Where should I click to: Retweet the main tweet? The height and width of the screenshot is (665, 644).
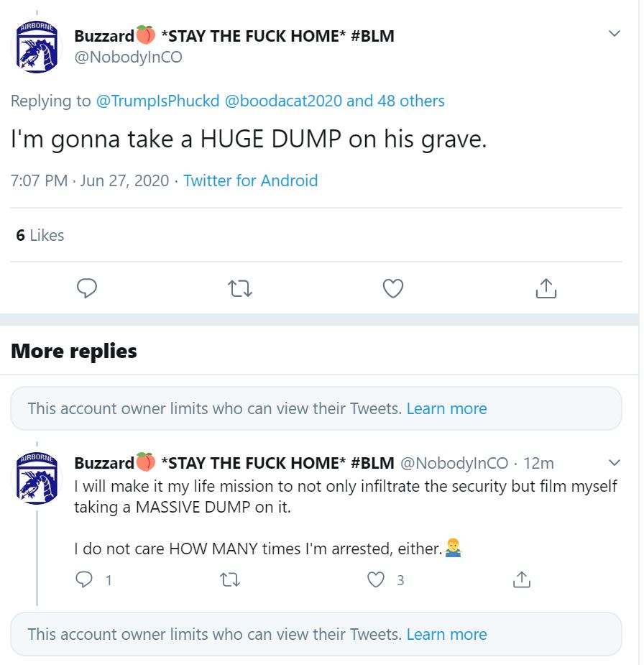(x=239, y=288)
